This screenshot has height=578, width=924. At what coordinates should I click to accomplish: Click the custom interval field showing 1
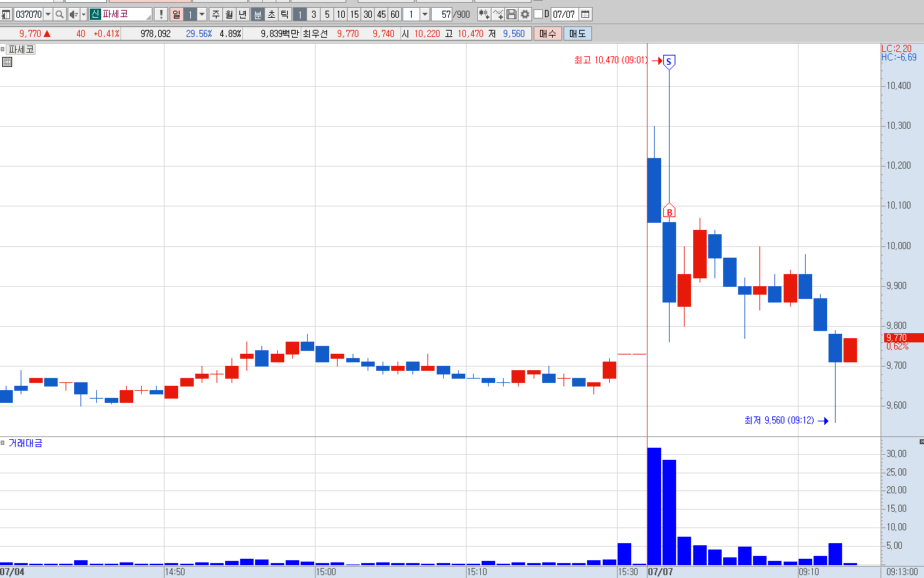(x=411, y=14)
